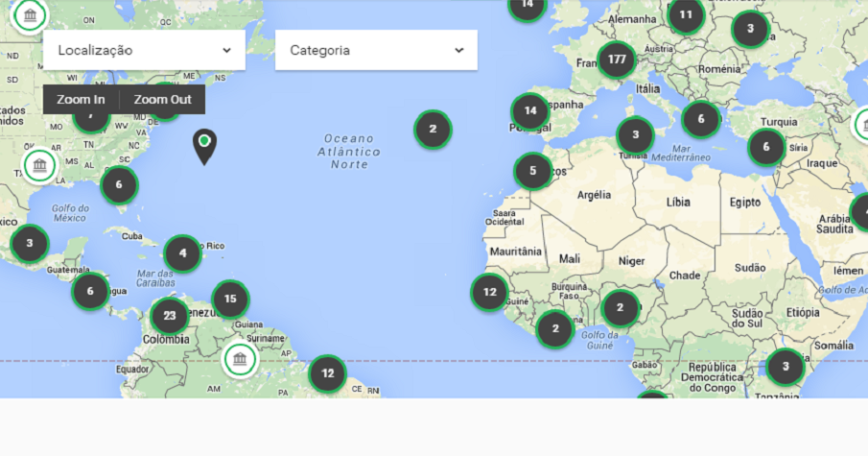Click the Mauritânia country label
Screen dimensions: 868x456
coord(515,252)
